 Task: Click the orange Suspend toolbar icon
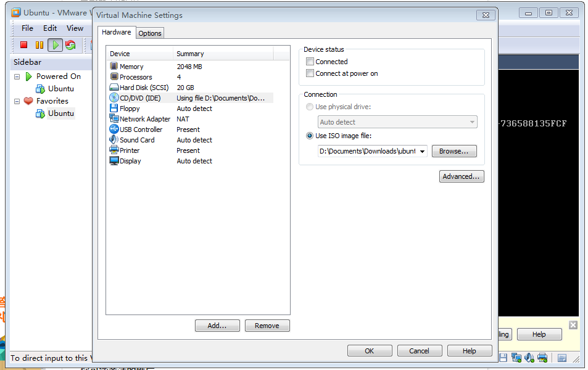[39, 45]
